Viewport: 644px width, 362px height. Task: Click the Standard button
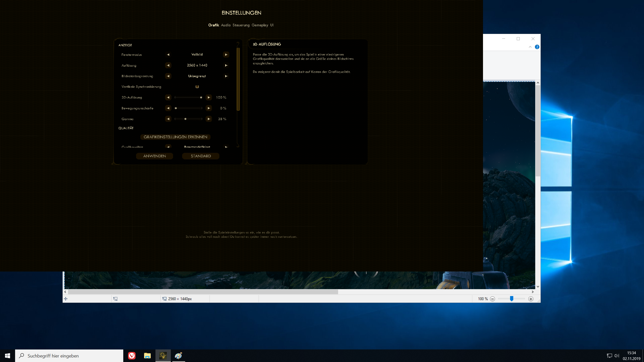pos(201,156)
